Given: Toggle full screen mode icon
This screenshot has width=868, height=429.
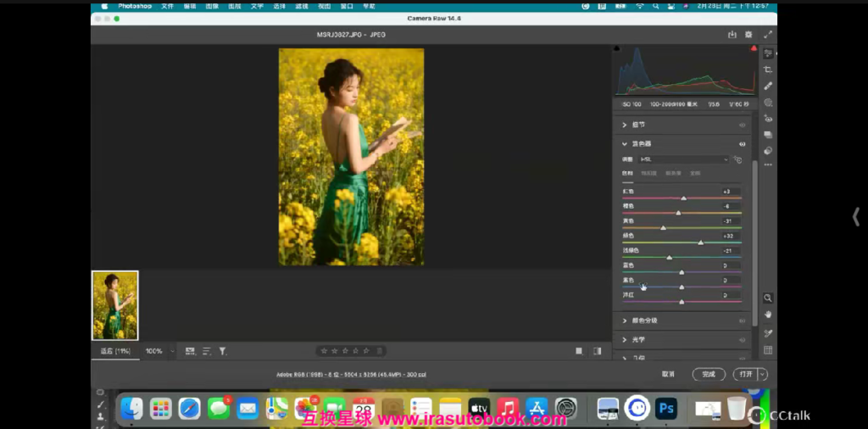Looking at the screenshot, I should 768,34.
